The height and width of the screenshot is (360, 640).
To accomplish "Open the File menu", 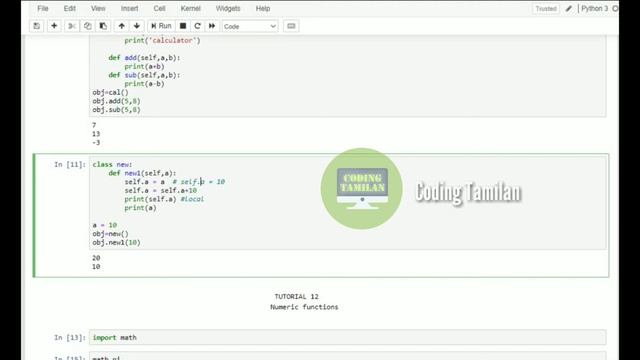I will point(43,9).
